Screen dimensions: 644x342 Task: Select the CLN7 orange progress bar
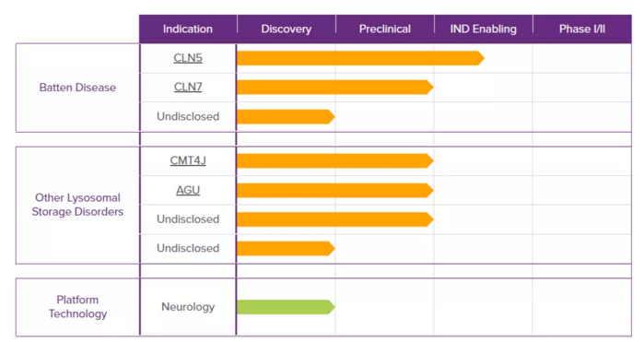tap(335, 88)
